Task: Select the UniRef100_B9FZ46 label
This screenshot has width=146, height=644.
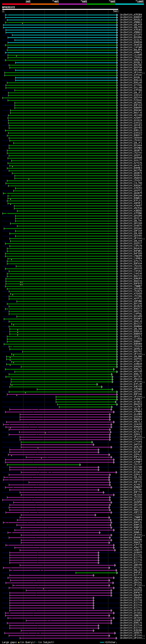Action: 131,394
